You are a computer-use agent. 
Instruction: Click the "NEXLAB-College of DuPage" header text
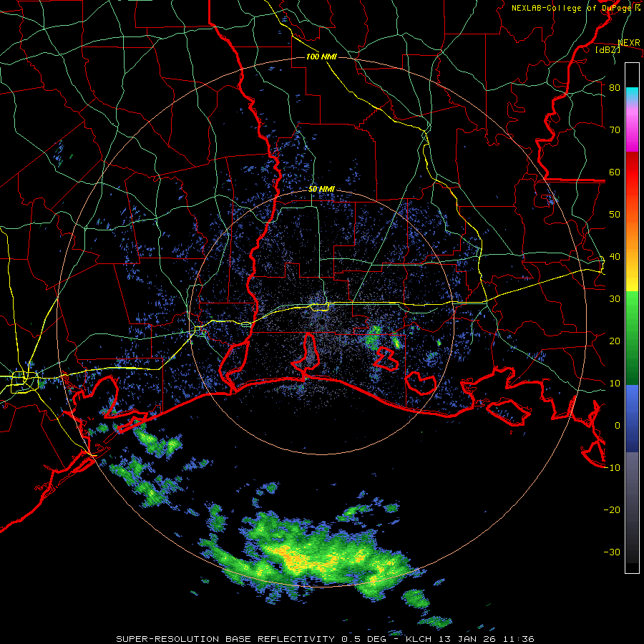point(570,8)
